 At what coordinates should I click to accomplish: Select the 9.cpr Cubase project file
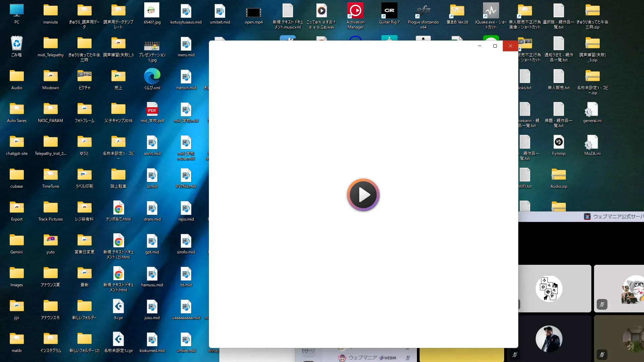pos(118,307)
